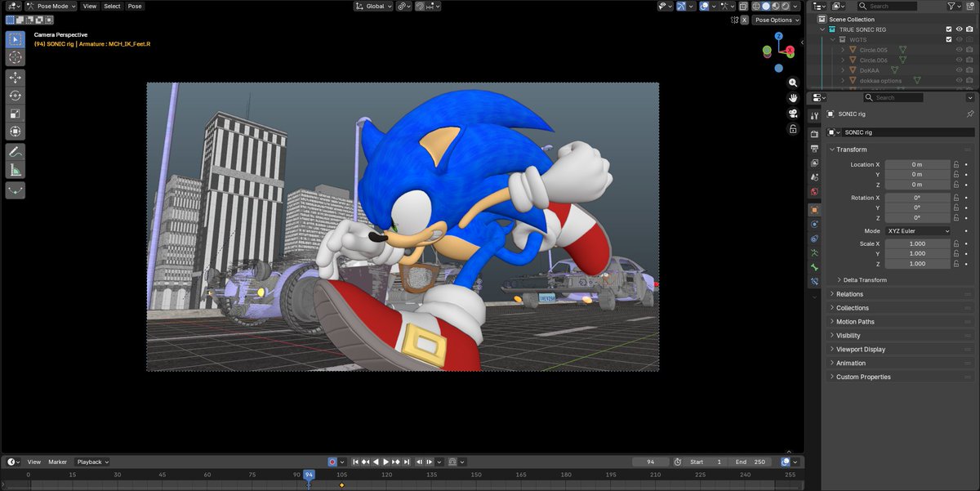
Task: Open the Global transform orientation dropdown
Action: point(373,6)
